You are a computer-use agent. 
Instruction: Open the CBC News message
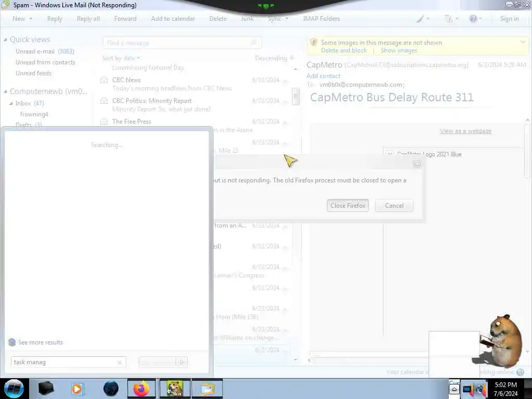(195, 84)
